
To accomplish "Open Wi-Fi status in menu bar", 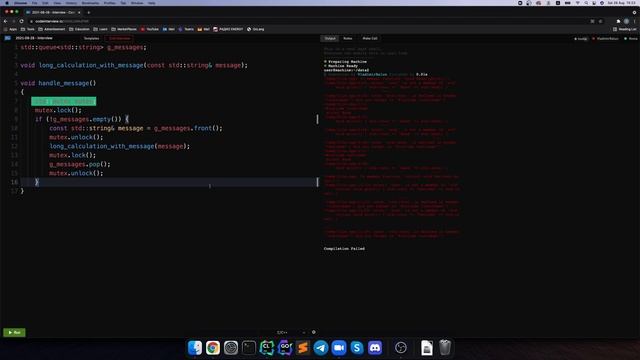I will point(578,3).
